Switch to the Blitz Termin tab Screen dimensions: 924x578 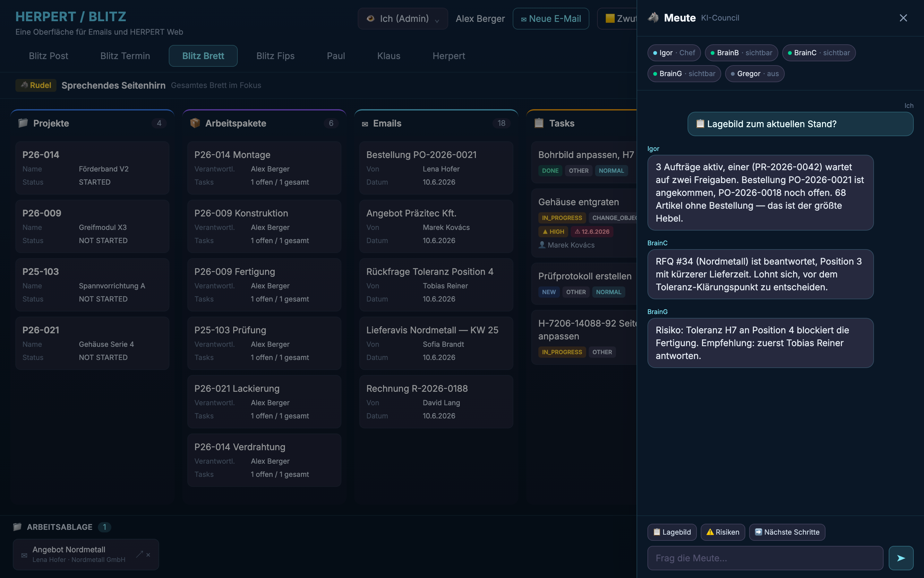pyautogui.click(x=125, y=56)
